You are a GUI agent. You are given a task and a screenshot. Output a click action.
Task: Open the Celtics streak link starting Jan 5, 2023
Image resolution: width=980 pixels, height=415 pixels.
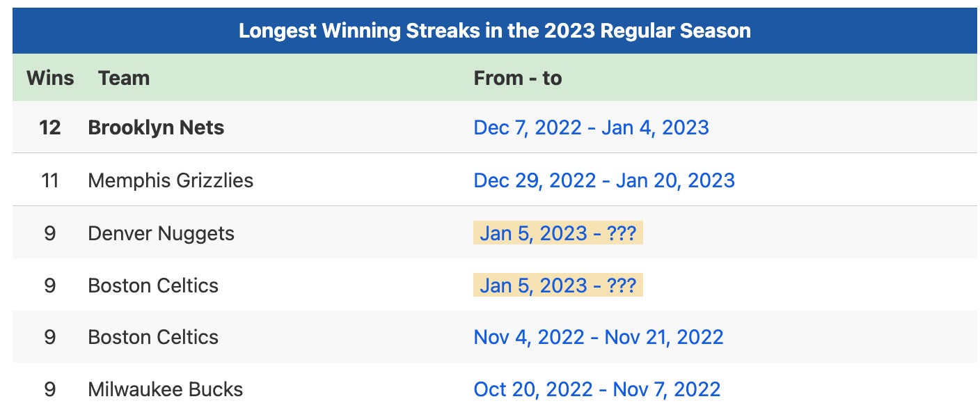558,285
